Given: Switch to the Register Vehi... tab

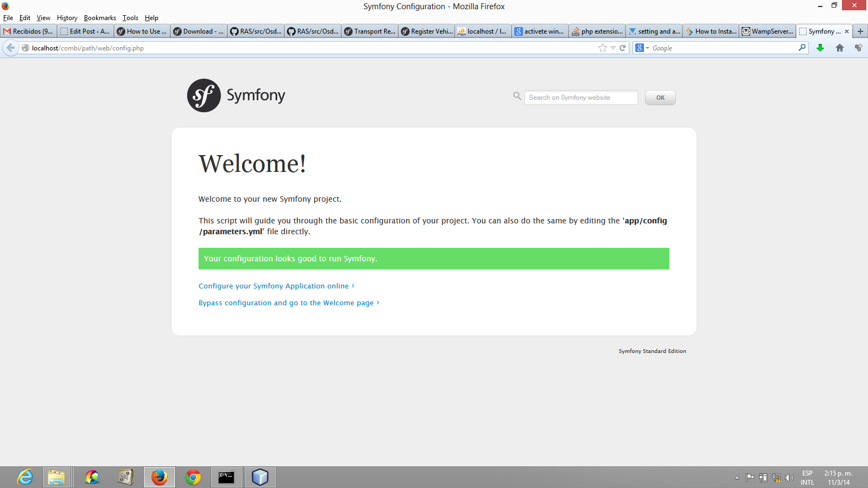Looking at the screenshot, I should pyautogui.click(x=426, y=31).
